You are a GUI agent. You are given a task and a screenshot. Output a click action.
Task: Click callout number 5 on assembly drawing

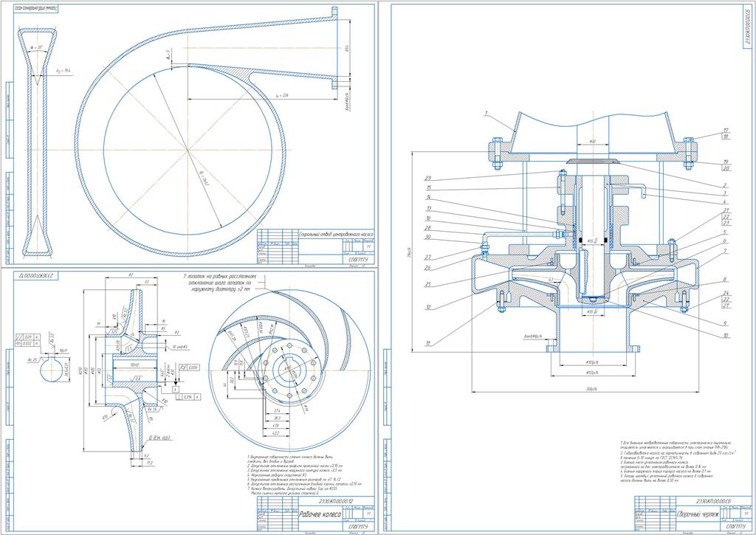coord(725,232)
